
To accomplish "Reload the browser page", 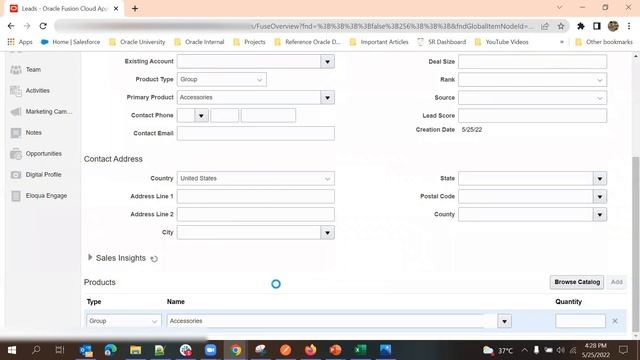I will (43, 26).
